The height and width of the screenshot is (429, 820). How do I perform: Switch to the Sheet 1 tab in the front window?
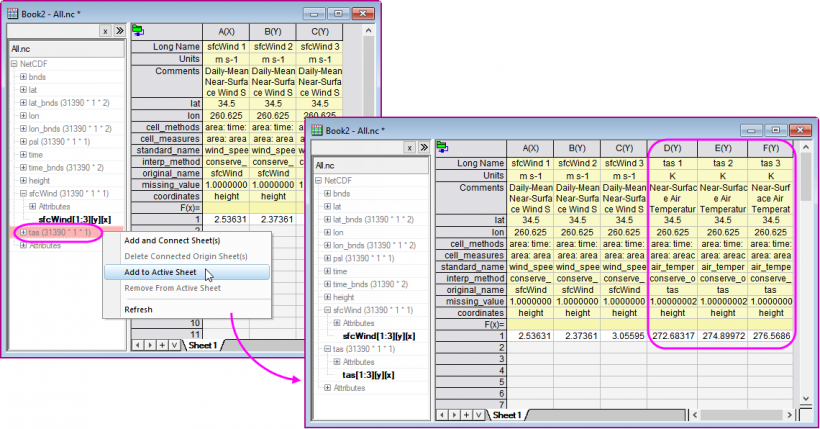tap(509, 414)
